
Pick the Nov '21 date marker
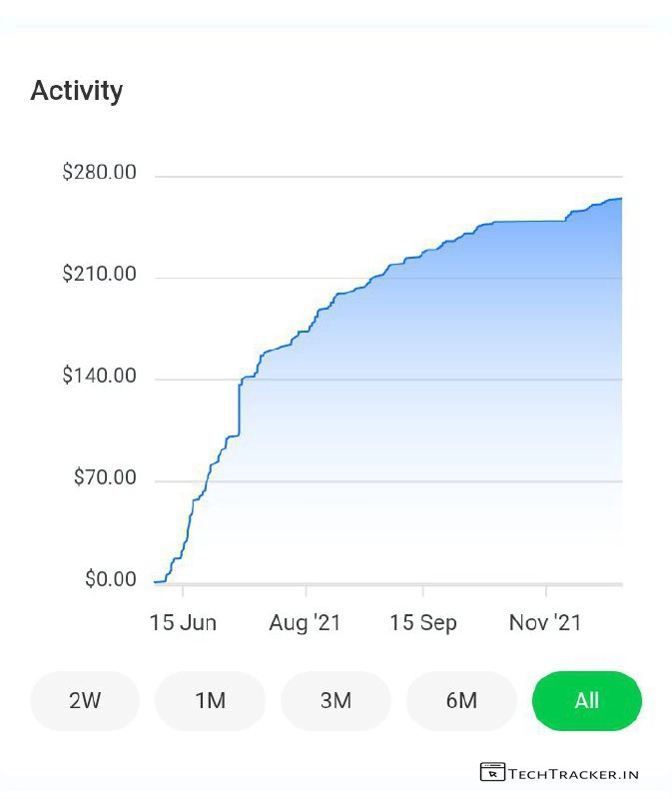(x=545, y=623)
